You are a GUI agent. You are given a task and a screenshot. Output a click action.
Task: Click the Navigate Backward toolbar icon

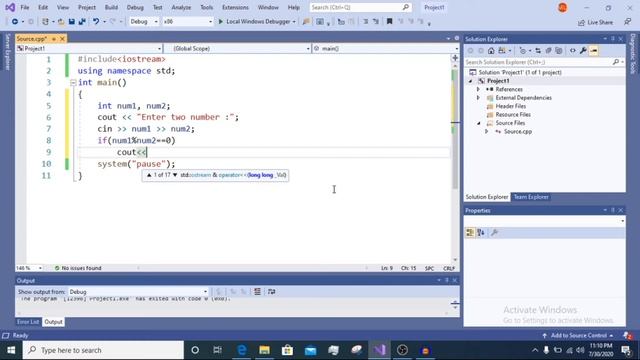pos(15,22)
